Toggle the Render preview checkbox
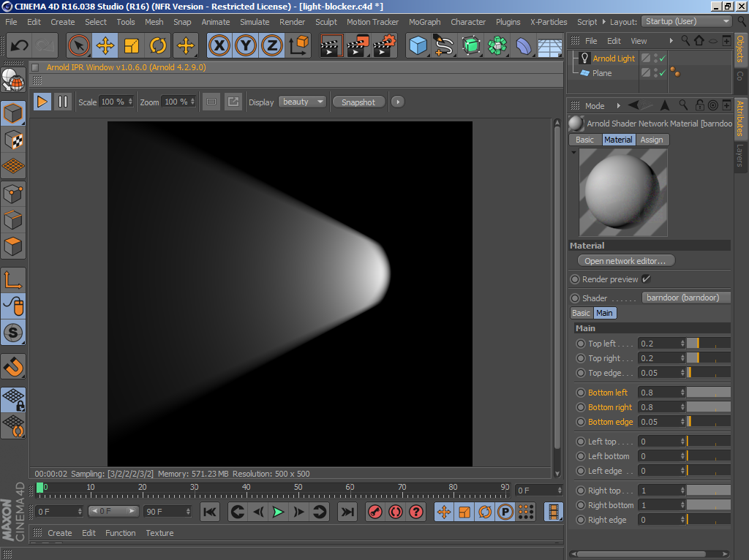This screenshot has height=560, width=749. tap(646, 279)
